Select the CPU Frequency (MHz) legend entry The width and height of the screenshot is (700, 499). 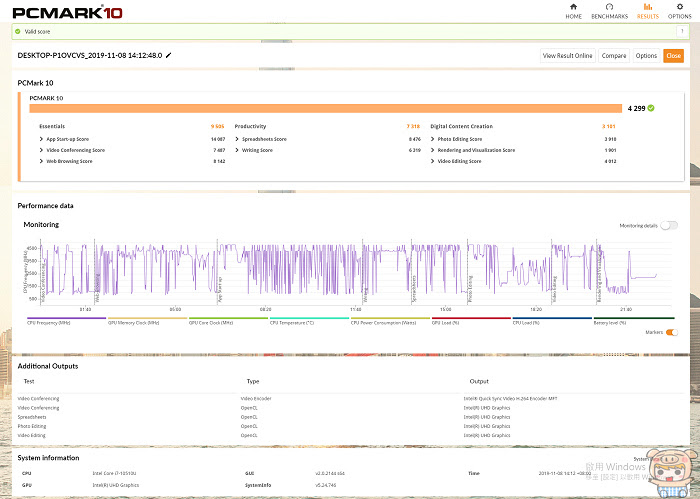(x=66, y=321)
